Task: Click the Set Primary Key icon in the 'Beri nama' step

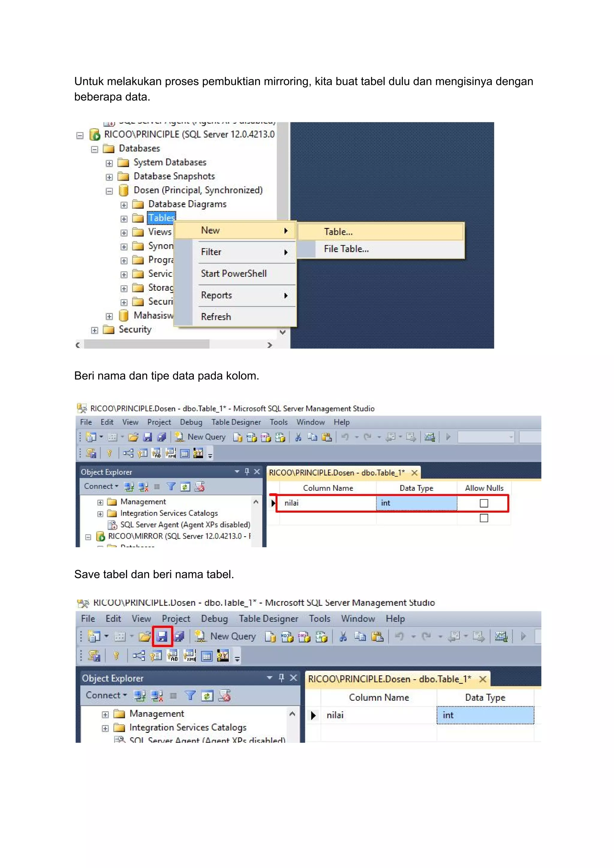Action: click(109, 453)
